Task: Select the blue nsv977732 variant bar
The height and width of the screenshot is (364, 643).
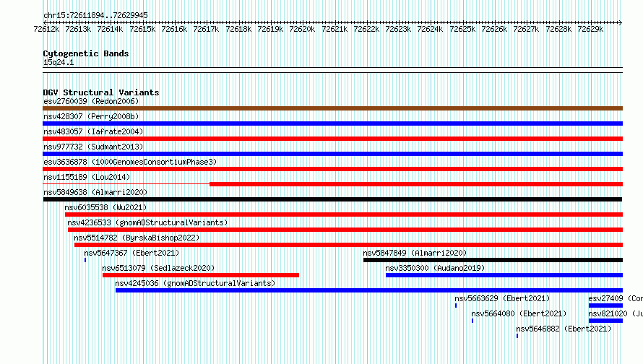Action: point(332,154)
